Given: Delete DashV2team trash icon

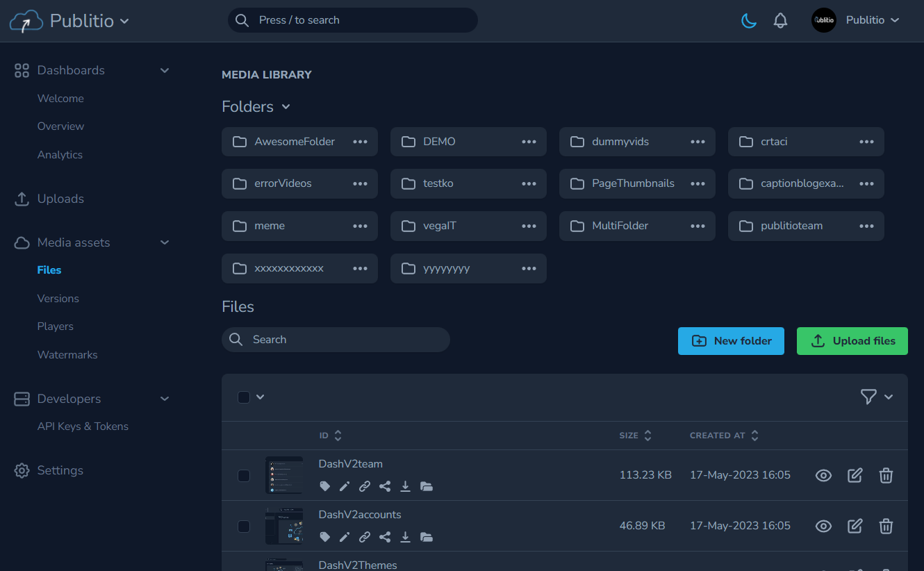Looking at the screenshot, I should (x=886, y=475).
